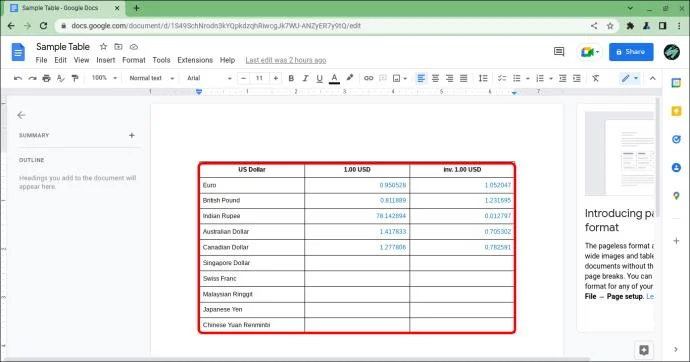Image resolution: width=690 pixels, height=362 pixels.
Task: See document status cloud icon
Action: [x=134, y=47]
